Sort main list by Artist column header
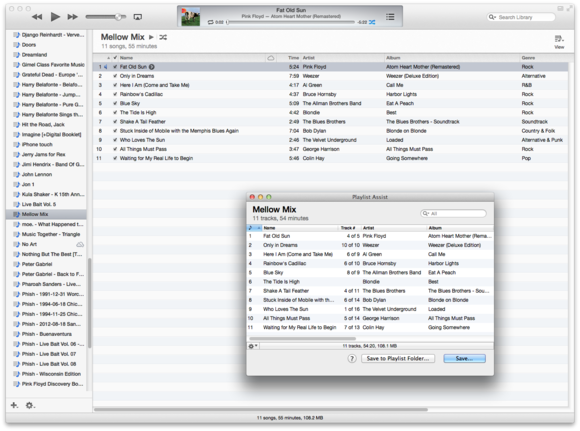The image size is (580, 431). [x=343, y=58]
